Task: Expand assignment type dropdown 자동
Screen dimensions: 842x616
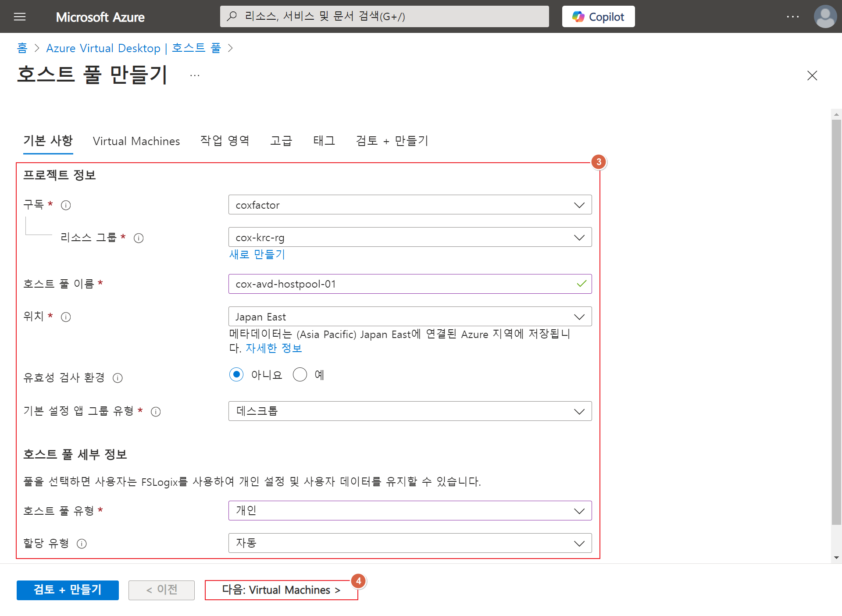Action: point(410,543)
